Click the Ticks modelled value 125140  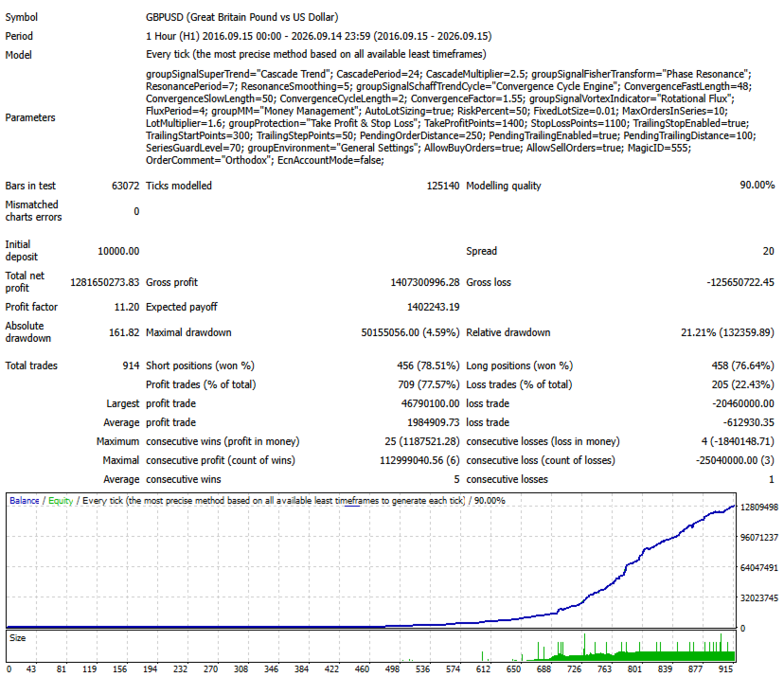(x=443, y=186)
